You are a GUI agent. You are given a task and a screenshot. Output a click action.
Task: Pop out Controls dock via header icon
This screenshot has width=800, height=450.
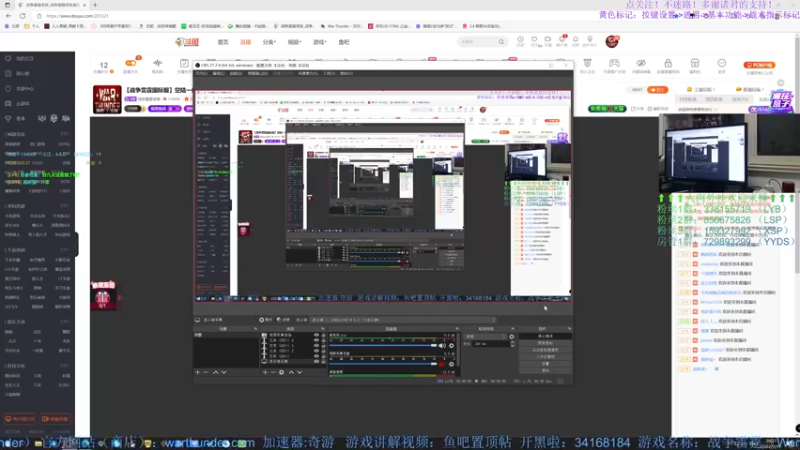click(569, 329)
